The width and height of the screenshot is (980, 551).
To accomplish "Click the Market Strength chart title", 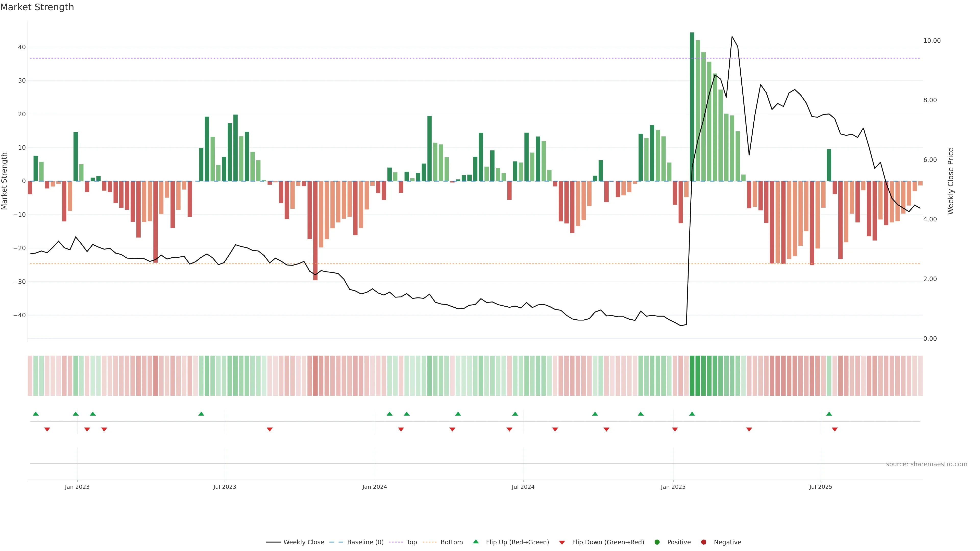I will coord(37,7).
